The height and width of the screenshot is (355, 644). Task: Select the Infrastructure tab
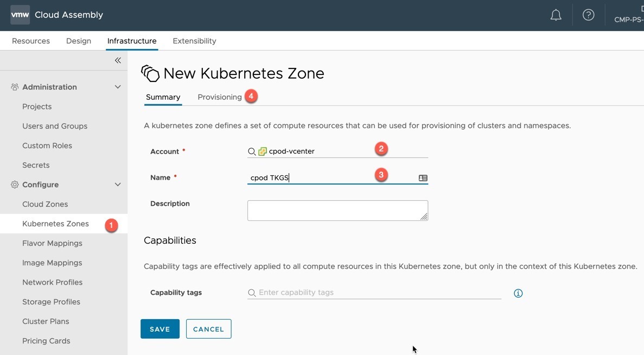(132, 41)
